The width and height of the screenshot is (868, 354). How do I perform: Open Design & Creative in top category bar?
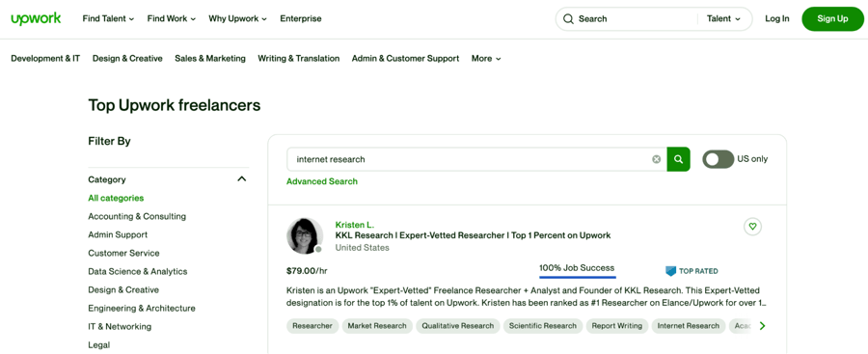[127, 58]
